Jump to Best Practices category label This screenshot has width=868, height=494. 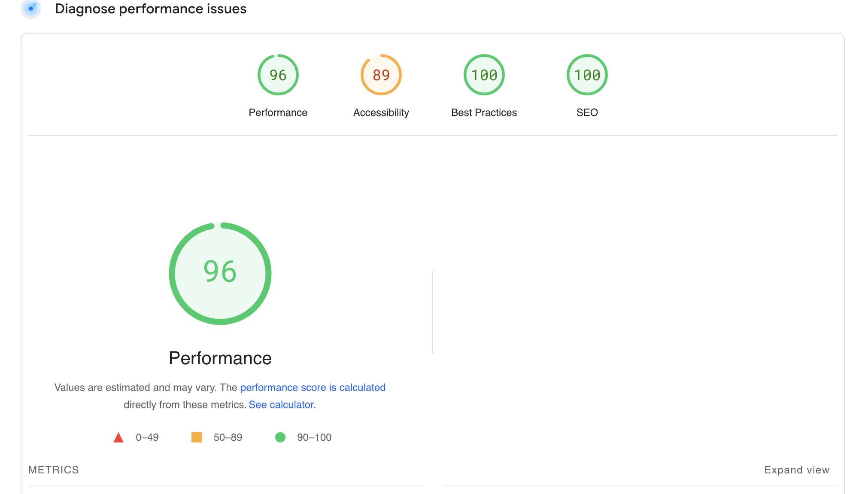[x=484, y=113]
